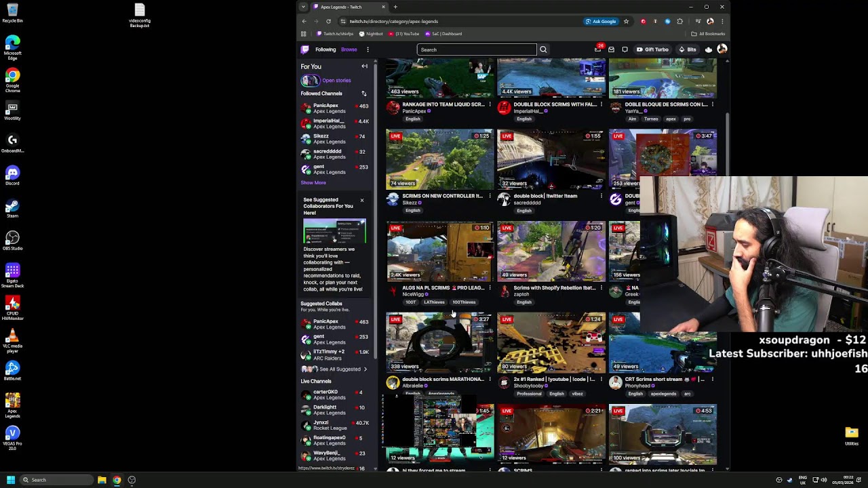Open VLC media player desktop shortcut

pyautogui.click(x=12, y=340)
